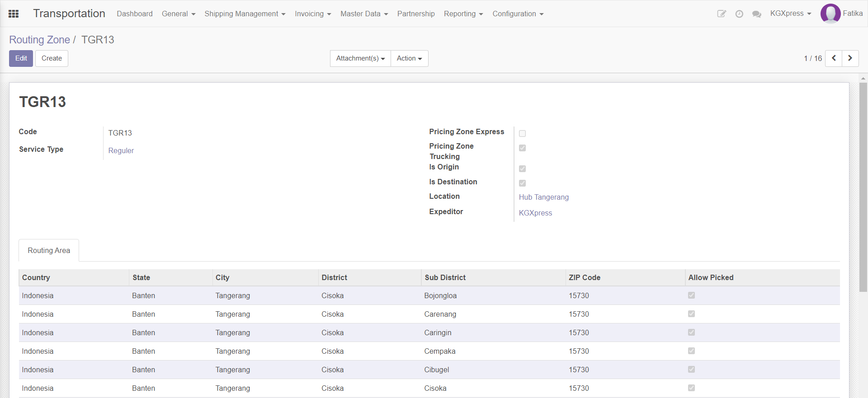Expand the Reporting dropdown
This screenshot has width=868, height=398.
[x=463, y=14]
